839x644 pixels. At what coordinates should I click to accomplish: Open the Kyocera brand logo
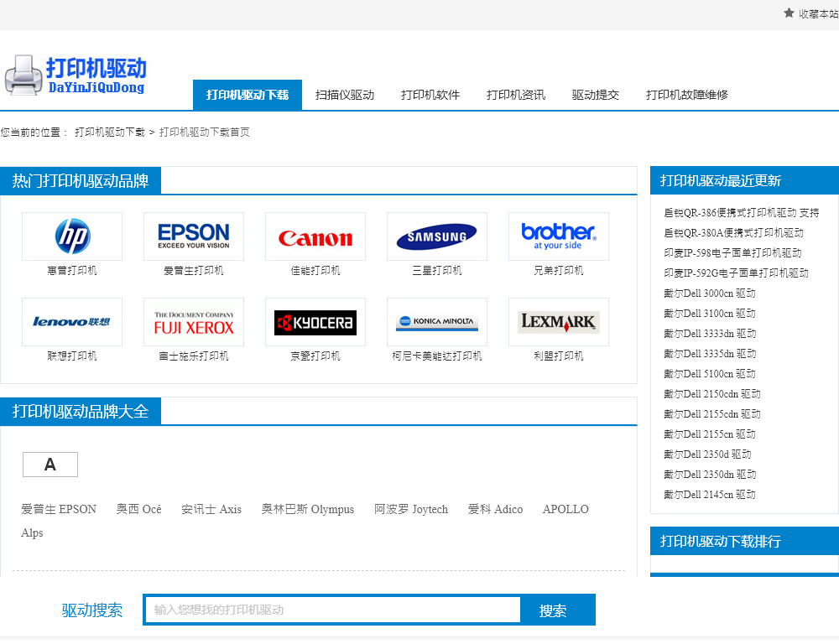click(x=315, y=322)
